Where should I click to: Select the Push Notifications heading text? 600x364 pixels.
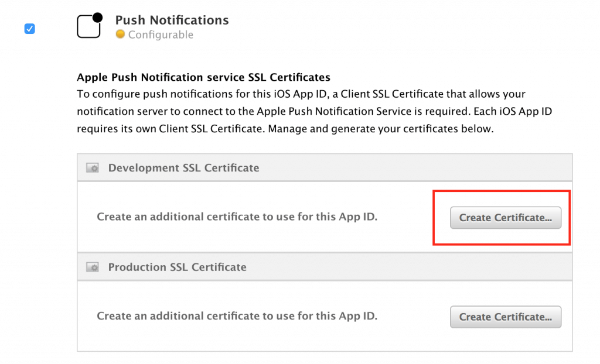(x=172, y=20)
